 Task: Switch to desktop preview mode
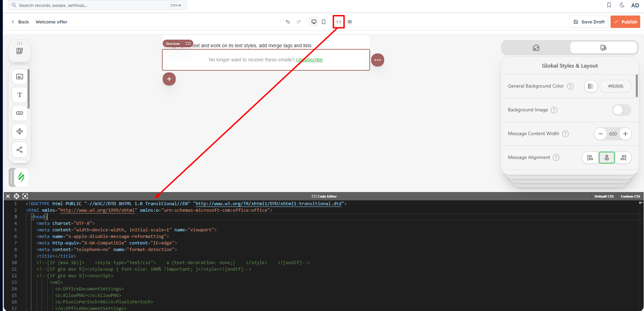[314, 22]
